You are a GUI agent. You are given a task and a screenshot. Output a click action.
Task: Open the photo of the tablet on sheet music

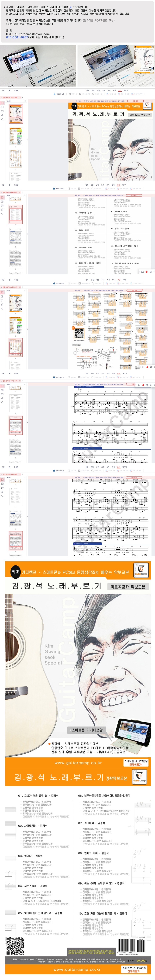tap(116, 66)
